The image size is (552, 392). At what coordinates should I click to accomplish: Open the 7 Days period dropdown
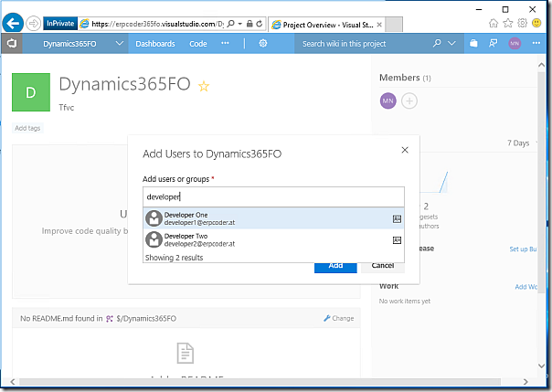coord(522,143)
